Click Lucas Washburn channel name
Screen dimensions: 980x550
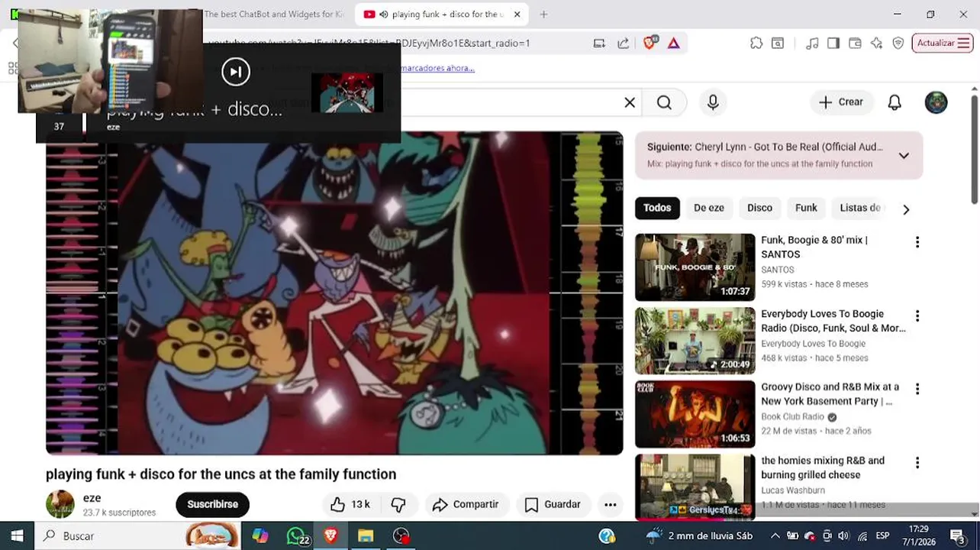(x=793, y=490)
